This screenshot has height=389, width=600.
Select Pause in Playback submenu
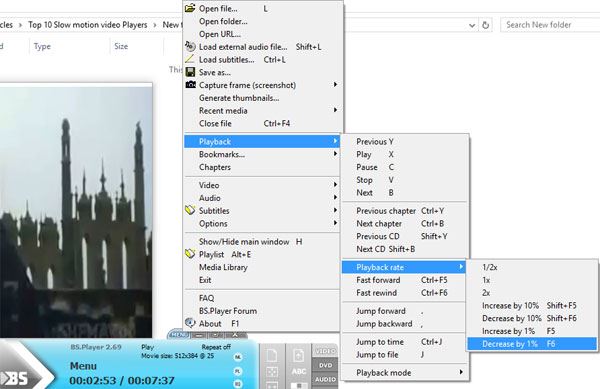tap(404, 167)
